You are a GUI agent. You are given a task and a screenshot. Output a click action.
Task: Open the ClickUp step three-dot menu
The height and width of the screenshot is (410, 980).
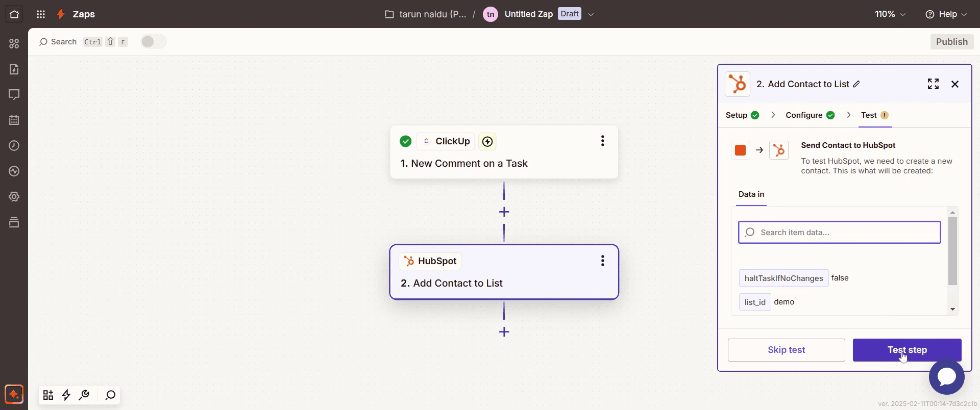pos(603,141)
